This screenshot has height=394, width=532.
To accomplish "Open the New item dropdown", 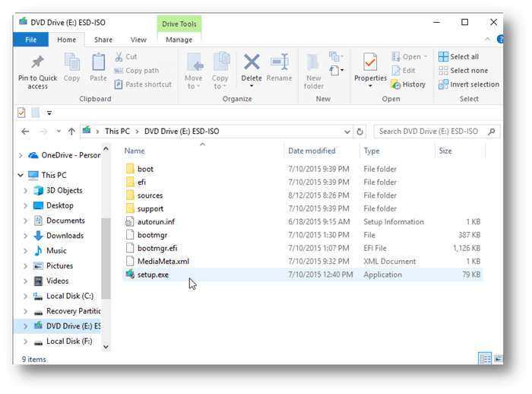I will [x=336, y=56].
